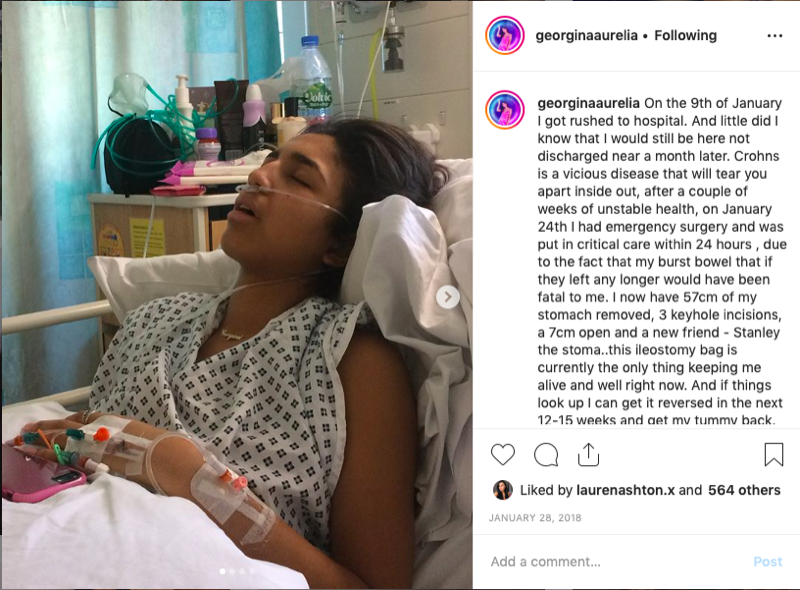
Task: Click the hospital photo in the post
Action: point(237,295)
